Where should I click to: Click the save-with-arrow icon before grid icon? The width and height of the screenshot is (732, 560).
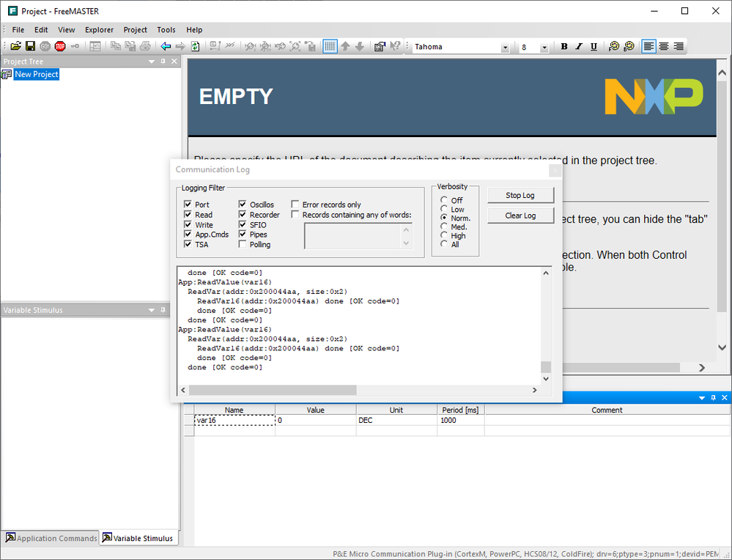click(x=309, y=46)
